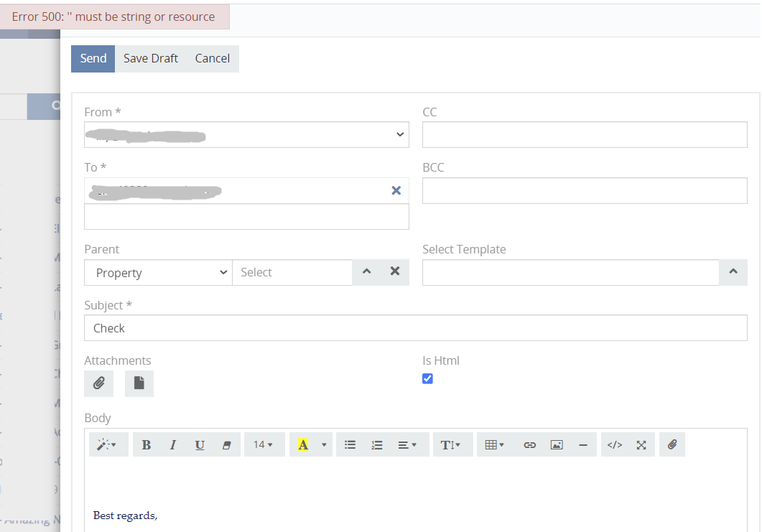Toggle fullscreen mode of the editor

641,445
